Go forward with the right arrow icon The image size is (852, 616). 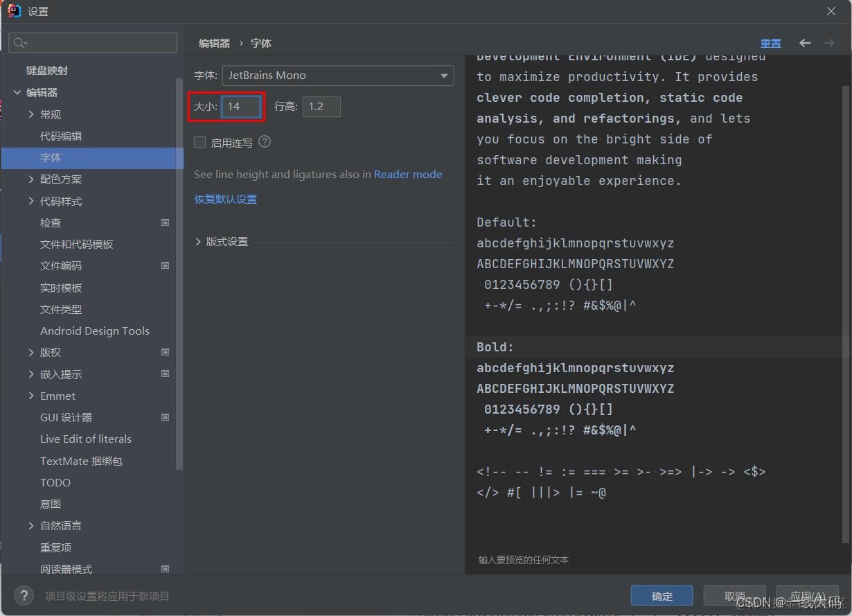pos(828,43)
